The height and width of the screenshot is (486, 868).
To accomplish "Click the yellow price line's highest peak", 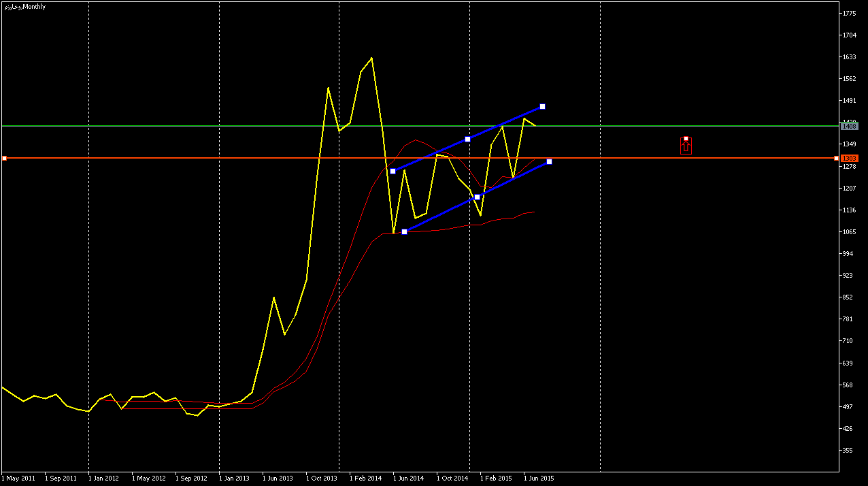I will [371, 58].
